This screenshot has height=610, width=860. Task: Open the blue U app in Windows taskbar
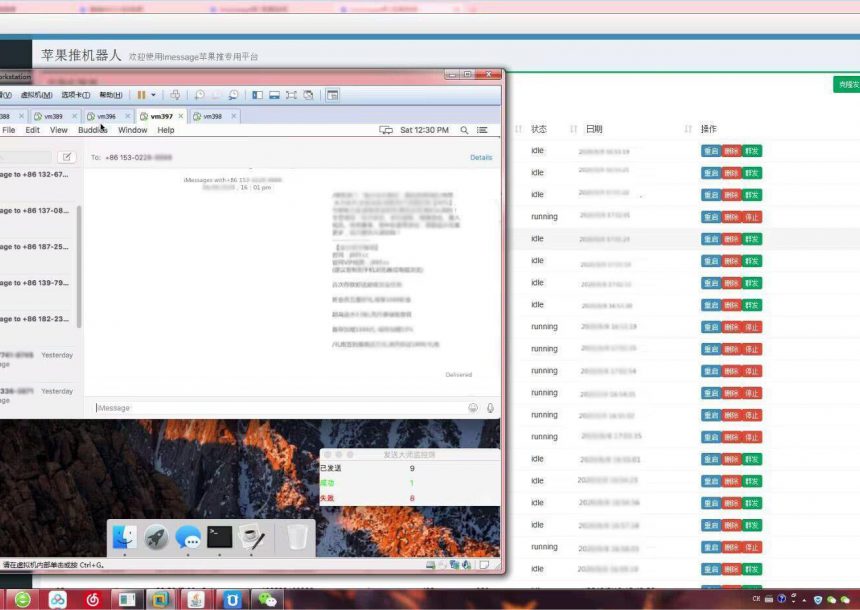click(232, 600)
